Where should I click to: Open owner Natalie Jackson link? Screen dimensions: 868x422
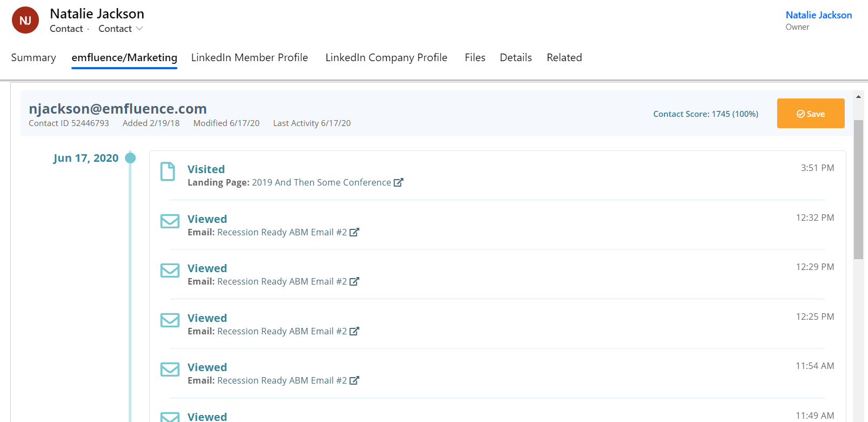coord(819,15)
